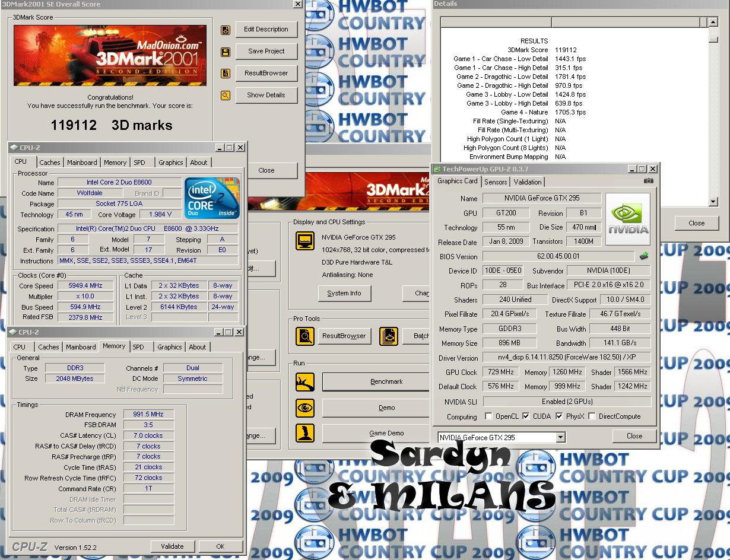Click the Core Speed 5949.4 MHz field
Image resolution: width=730 pixels, height=560 pixels.
coord(85,286)
